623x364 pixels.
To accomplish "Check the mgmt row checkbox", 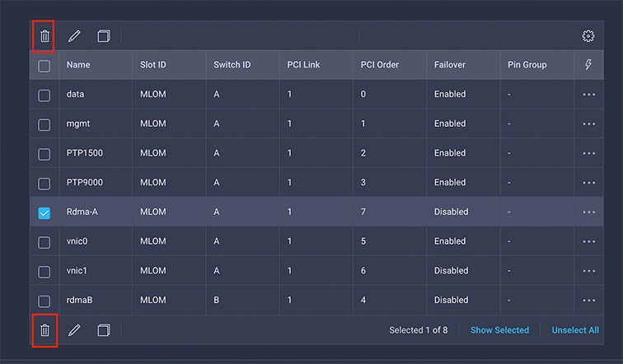I will 44,124.
